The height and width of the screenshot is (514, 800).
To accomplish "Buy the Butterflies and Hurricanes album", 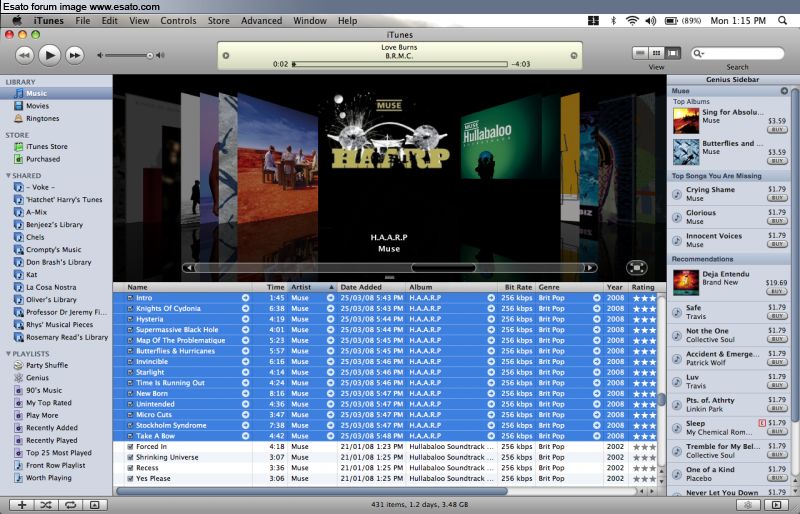I will [x=777, y=161].
